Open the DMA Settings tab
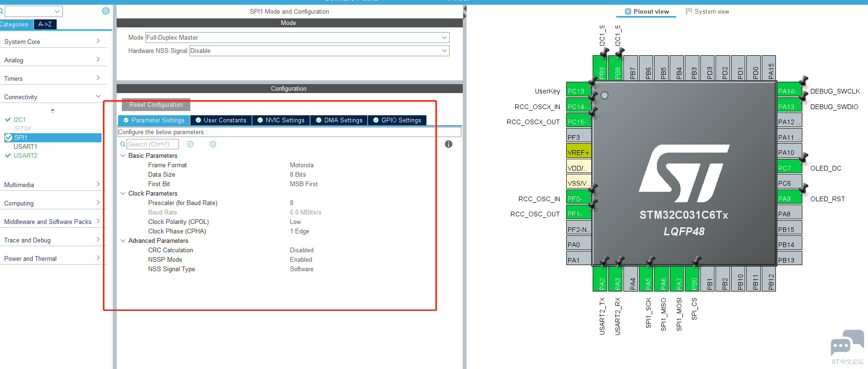The image size is (868, 369). pos(339,120)
